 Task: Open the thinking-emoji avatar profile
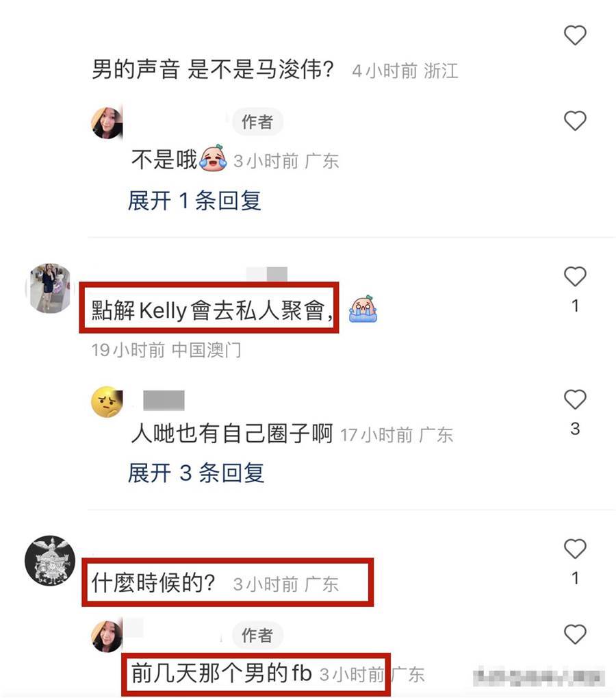click(107, 401)
